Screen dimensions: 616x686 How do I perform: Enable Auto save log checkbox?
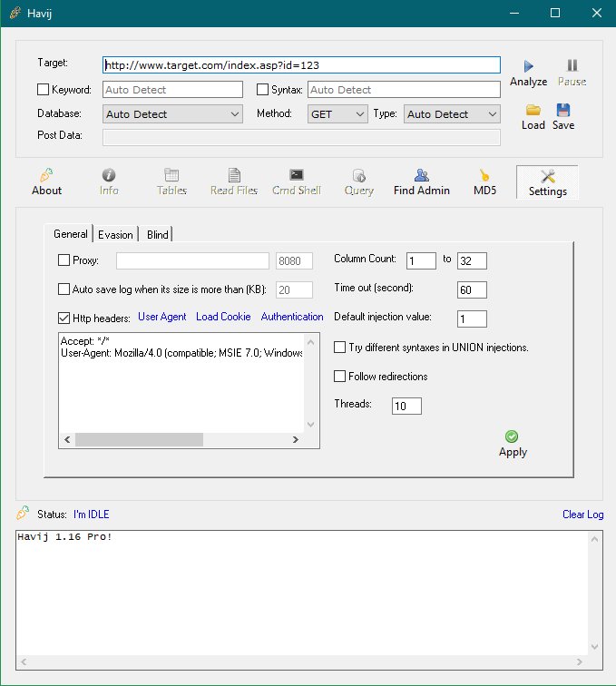coord(64,289)
